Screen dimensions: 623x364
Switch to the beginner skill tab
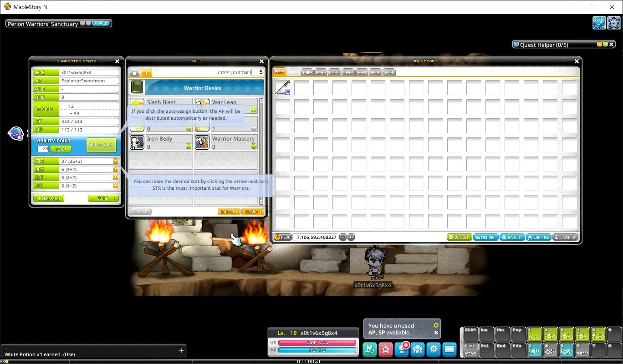pyautogui.click(x=134, y=72)
